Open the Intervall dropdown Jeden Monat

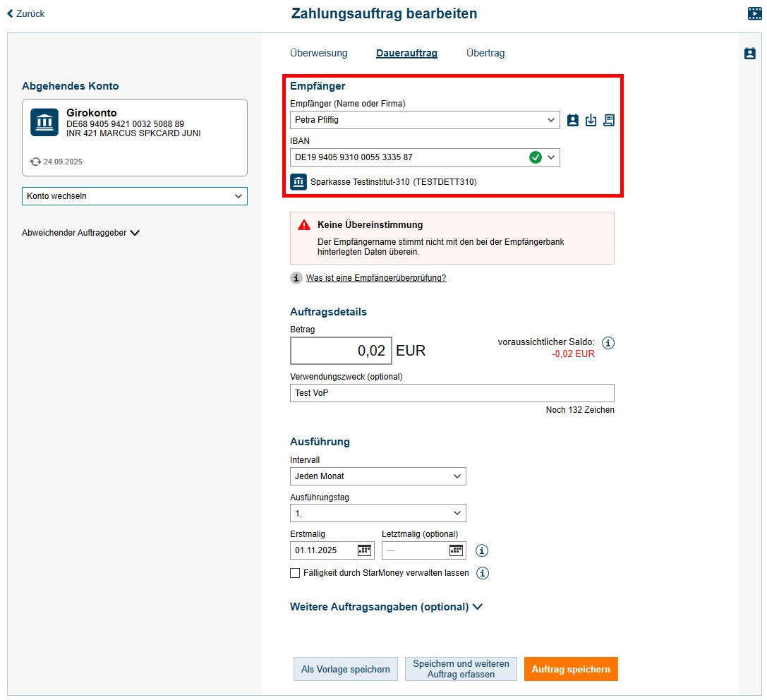[378, 476]
